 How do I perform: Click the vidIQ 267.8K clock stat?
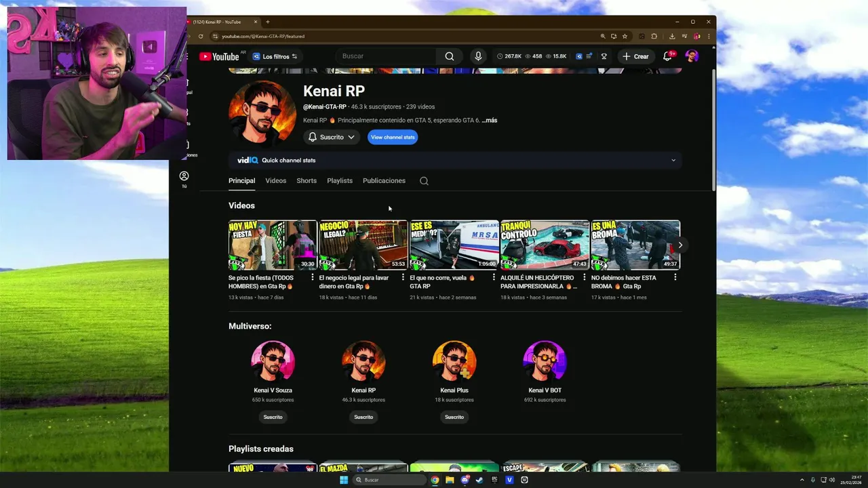tap(509, 56)
